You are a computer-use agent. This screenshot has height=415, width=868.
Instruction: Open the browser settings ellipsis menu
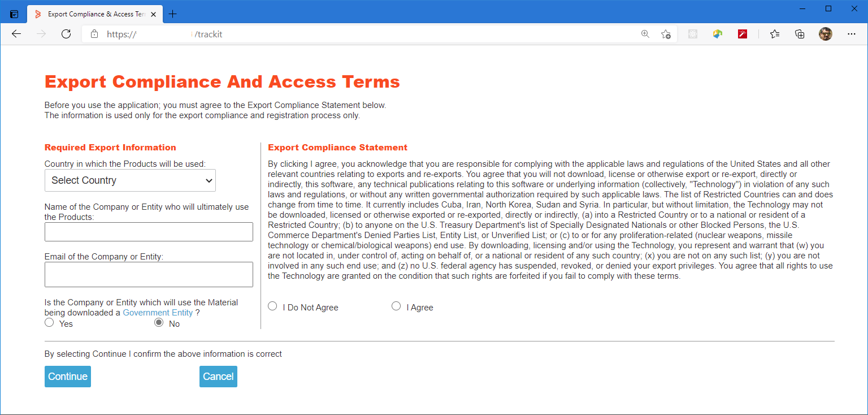(852, 34)
